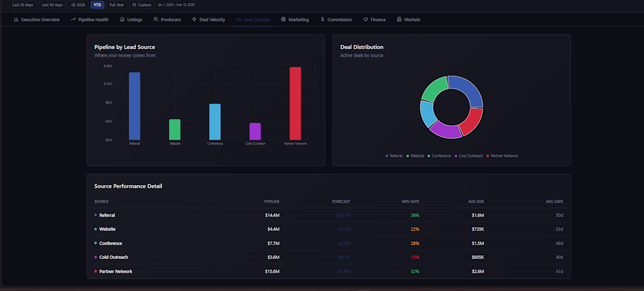This screenshot has width=644, height=291.
Task: Click the Producers people icon
Action: [156, 19]
